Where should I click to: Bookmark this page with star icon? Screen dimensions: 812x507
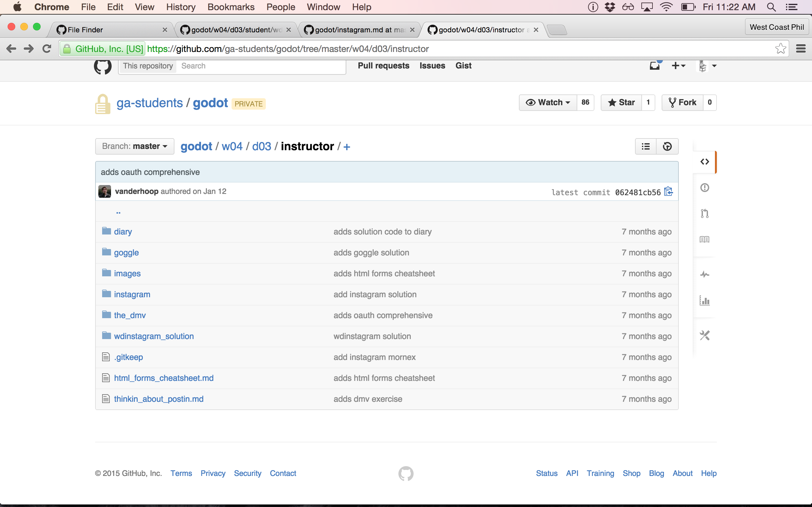781,49
